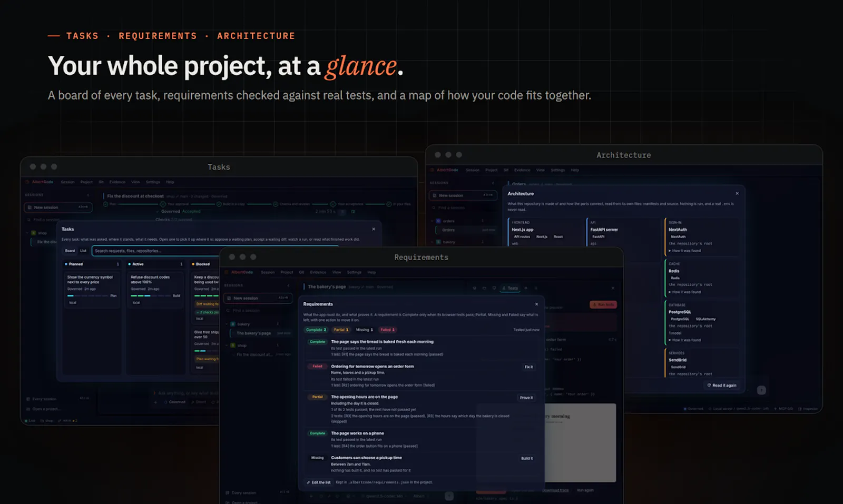Click the Download trace link
Image resolution: width=843 pixels, height=504 pixels.
point(555,490)
